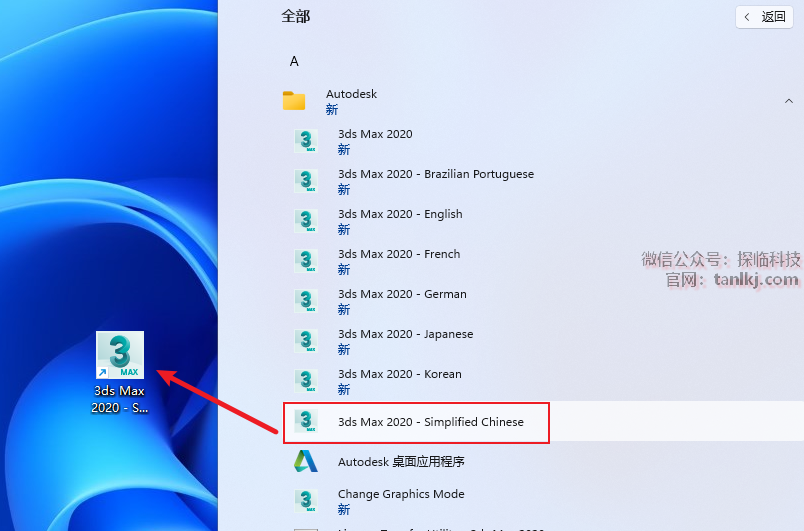
Task: Open 3ds Max 2020 - Korean
Action: click(x=399, y=374)
